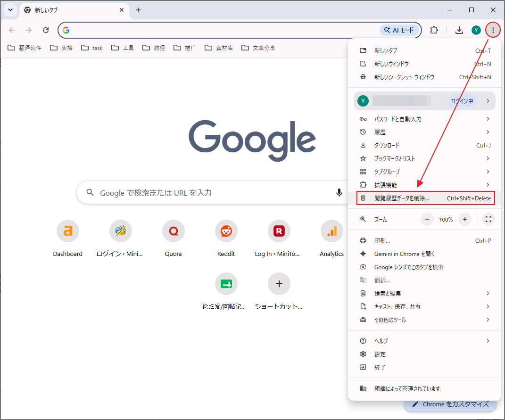Go forward with the forward arrow
This screenshot has width=505, height=420.
(29, 30)
